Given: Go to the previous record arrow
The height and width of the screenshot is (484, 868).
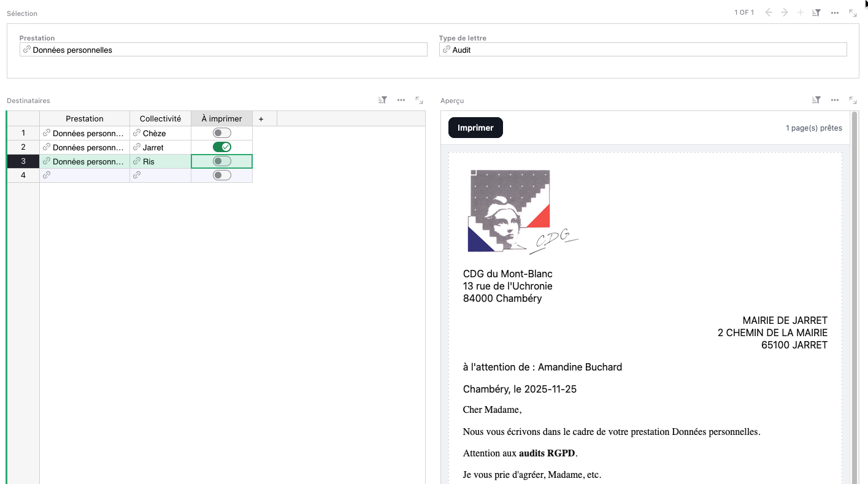Looking at the screenshot, I should [x=768, y=13].
